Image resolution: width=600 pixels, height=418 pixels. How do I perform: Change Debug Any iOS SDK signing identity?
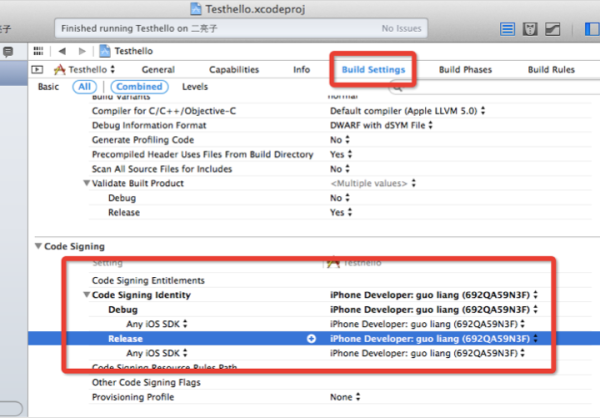click(427, 324)
